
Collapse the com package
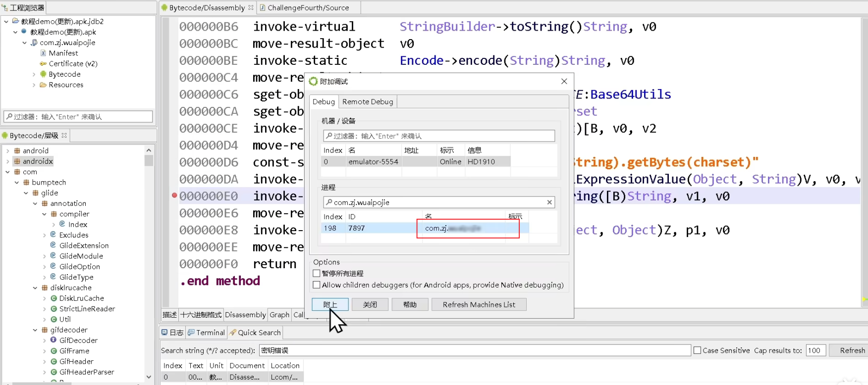coord(7,172)
